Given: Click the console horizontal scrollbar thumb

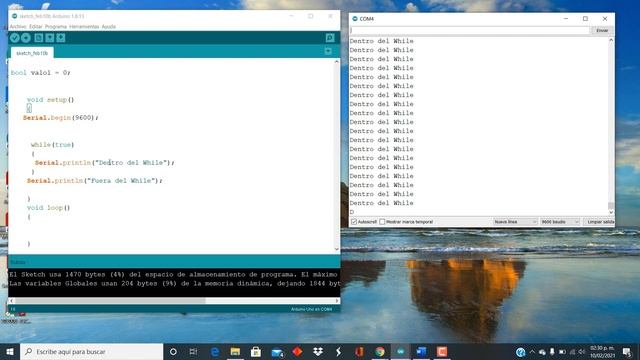Looking at the screenshot, I should (x=110, y=301).
